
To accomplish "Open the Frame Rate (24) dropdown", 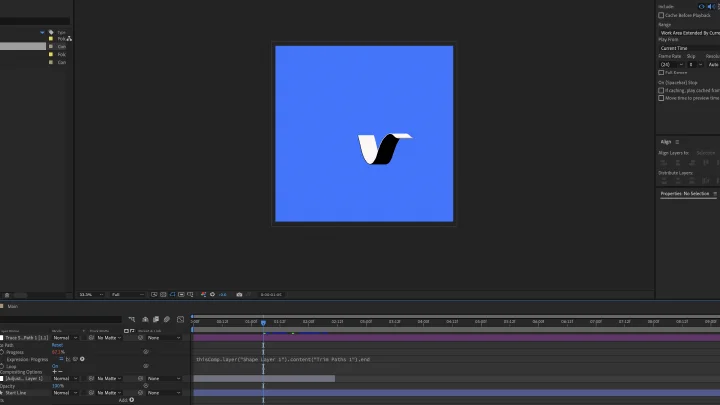I will pos(671,65).
